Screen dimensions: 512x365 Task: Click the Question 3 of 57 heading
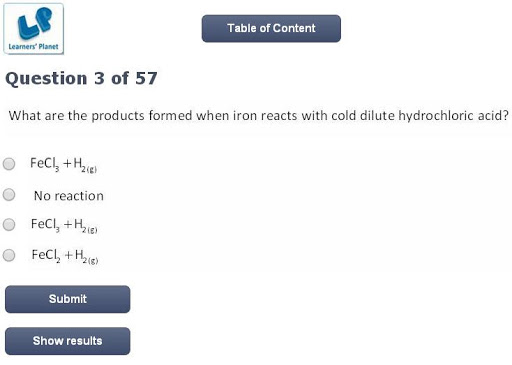81,79
